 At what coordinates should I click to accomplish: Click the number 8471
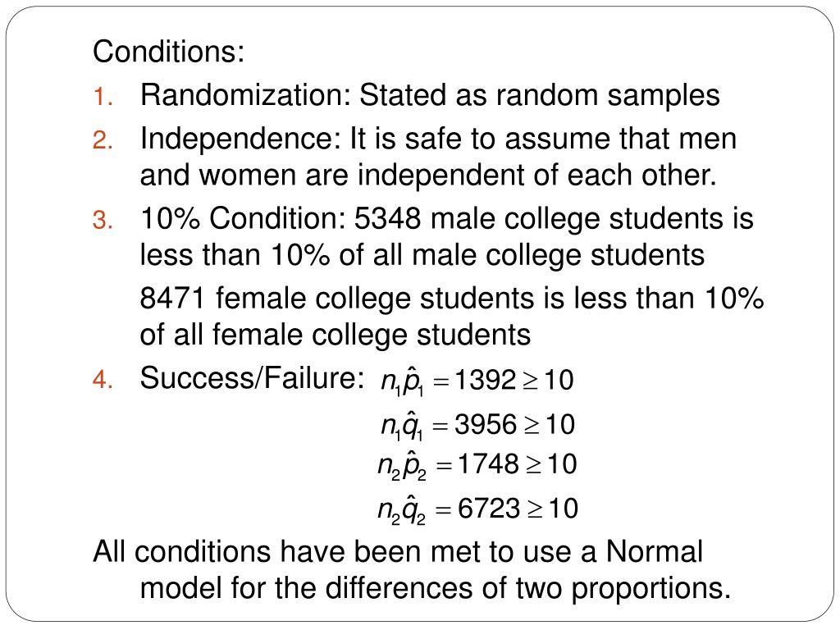pyautogui.click(x=172, y=299)
